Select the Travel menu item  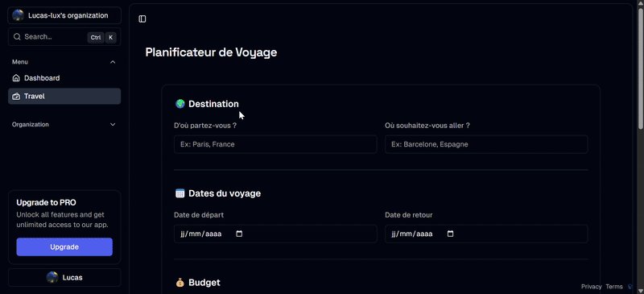[x=64, y=96]
